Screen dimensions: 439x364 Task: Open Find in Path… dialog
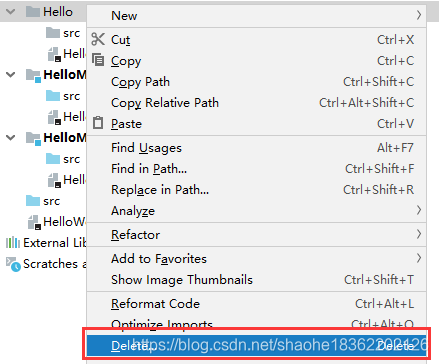tap(256, 168)
